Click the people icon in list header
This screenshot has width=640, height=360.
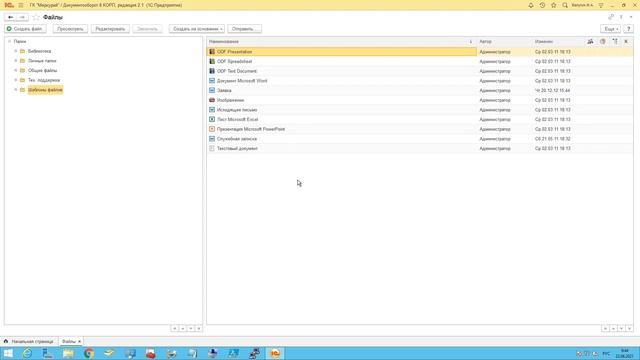tap(590, 42)
